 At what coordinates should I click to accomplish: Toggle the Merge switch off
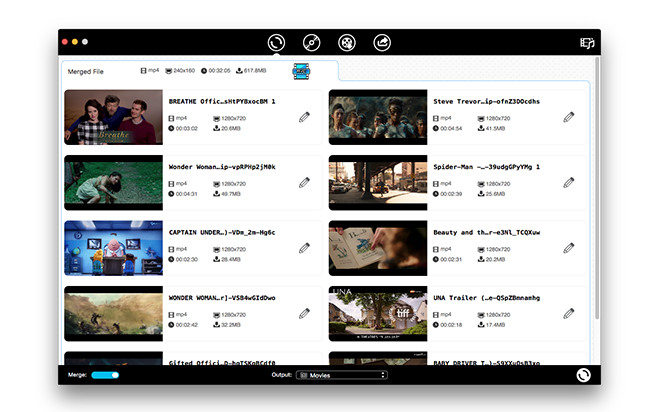click(x=105, y=375)
